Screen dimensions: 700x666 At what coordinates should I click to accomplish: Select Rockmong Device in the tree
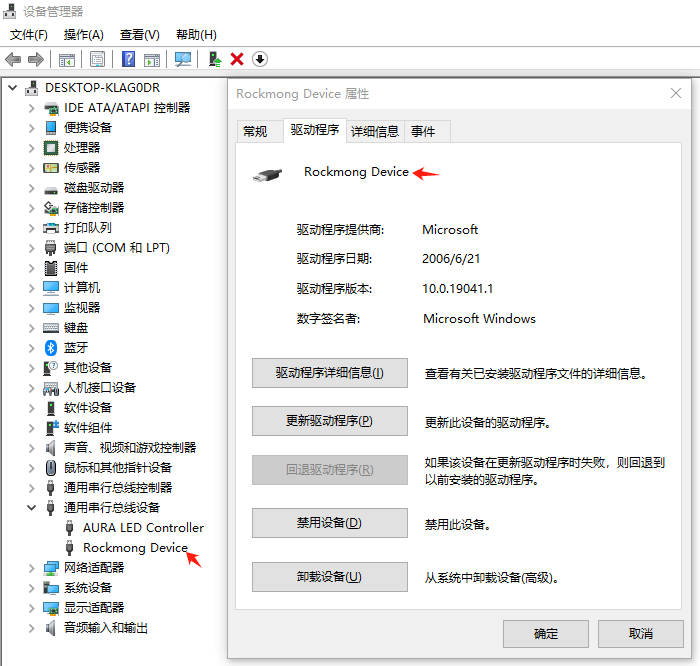coord(135,548)
